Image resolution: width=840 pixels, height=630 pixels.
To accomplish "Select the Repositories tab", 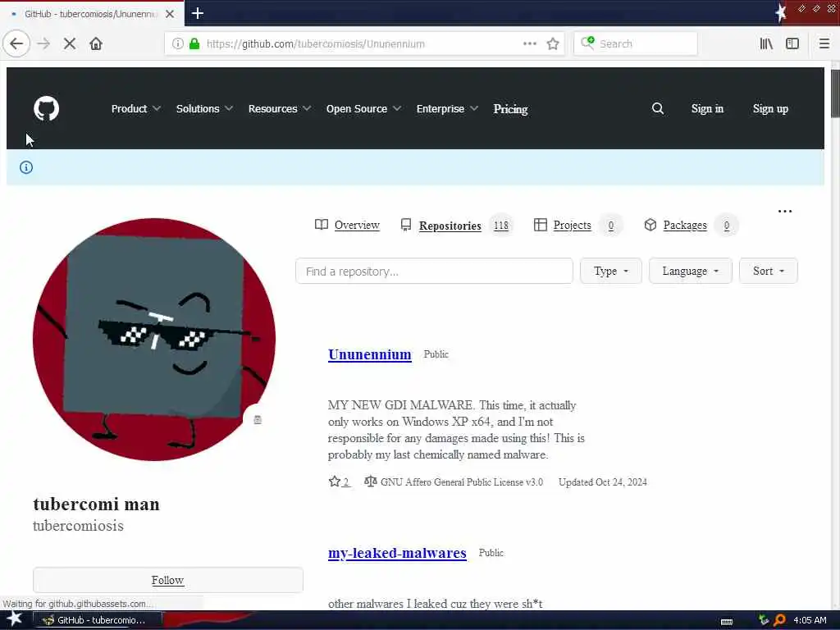I will point(456,226).
